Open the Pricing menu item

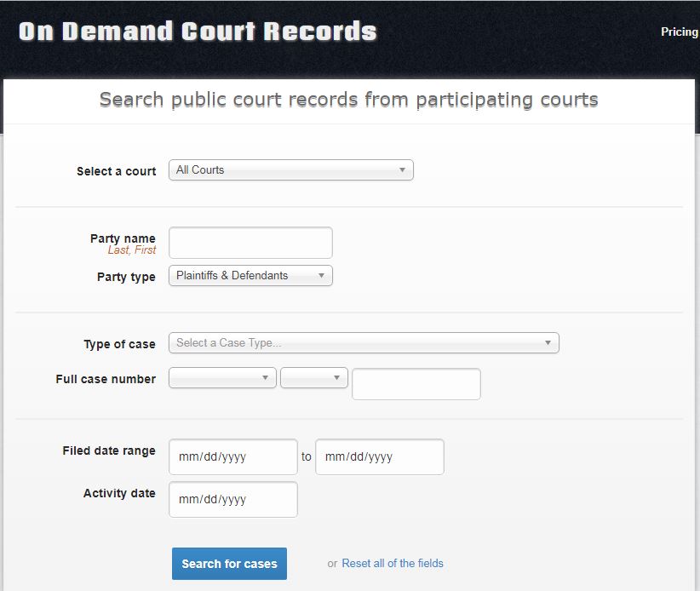pyautogui.click(x=680, y=32)
